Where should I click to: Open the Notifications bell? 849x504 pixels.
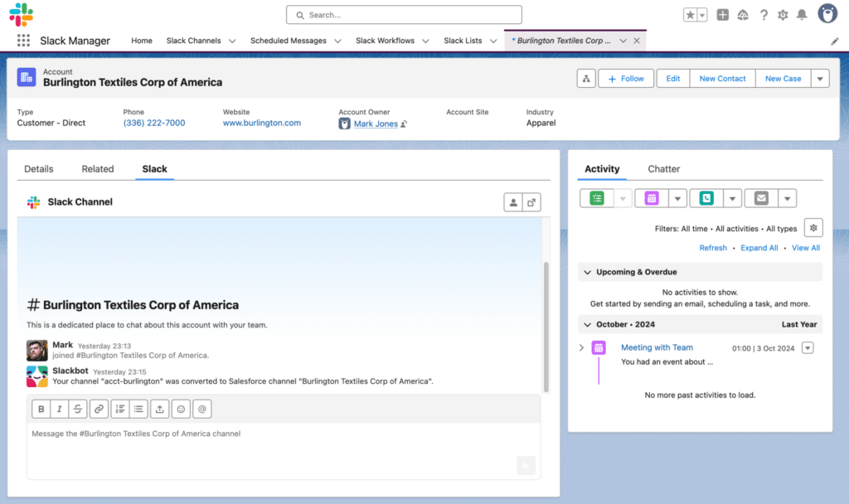click(802, 15)
